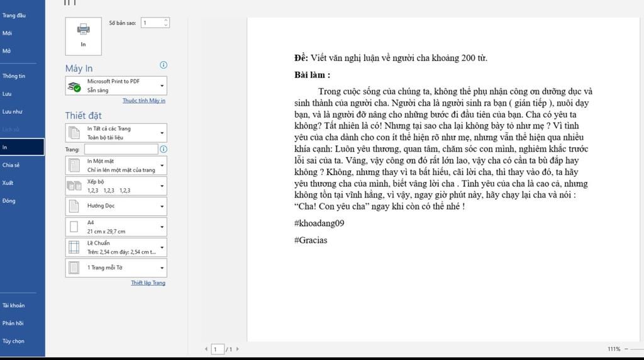Click the normal margins grid icon

[74, 247]
